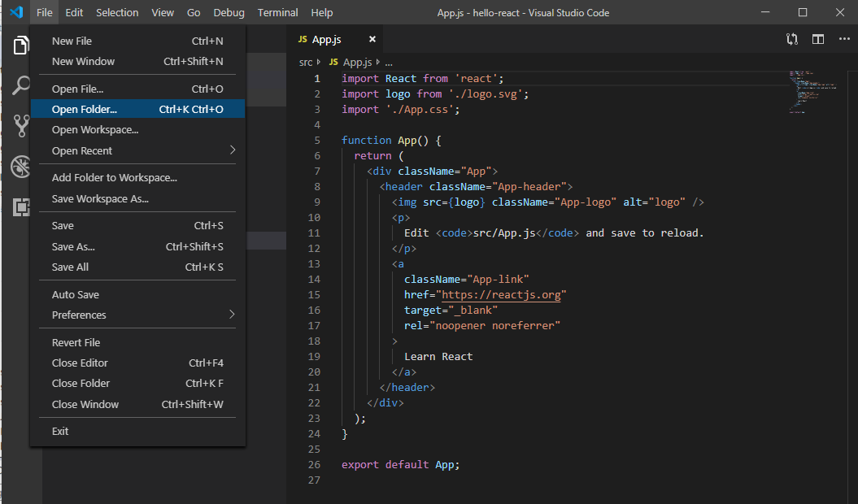Click the 'export default App;' code line
This screenshot has height=504, width=858.
coord(401,465)
